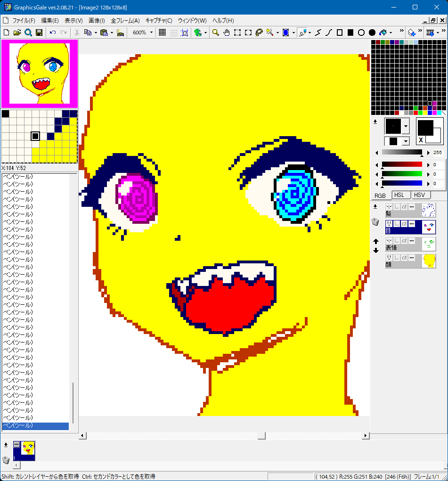This screenshot has width=448, height=481.
Task: Open the ファイル(F) menu
Action: click(x=24, y=21)
